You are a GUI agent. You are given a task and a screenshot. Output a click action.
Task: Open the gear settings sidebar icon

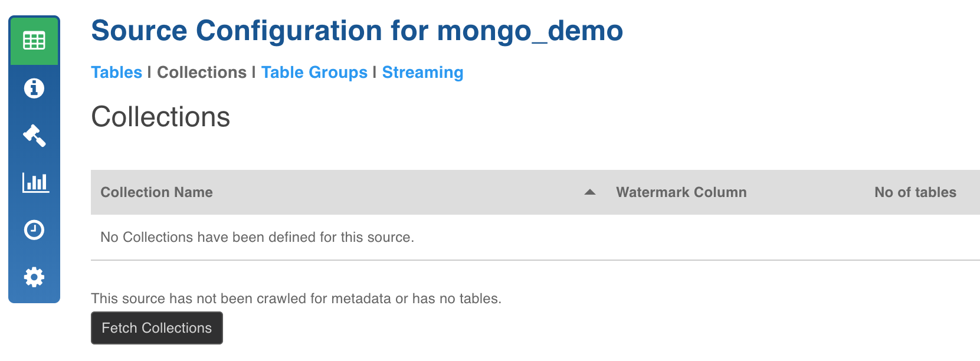point(34,277)
